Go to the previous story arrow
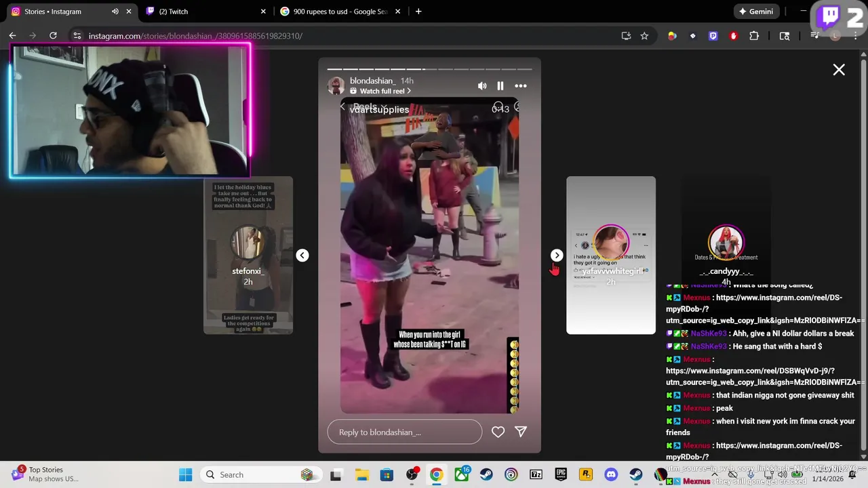Screen dimensions: 868x488 (302, 256)
